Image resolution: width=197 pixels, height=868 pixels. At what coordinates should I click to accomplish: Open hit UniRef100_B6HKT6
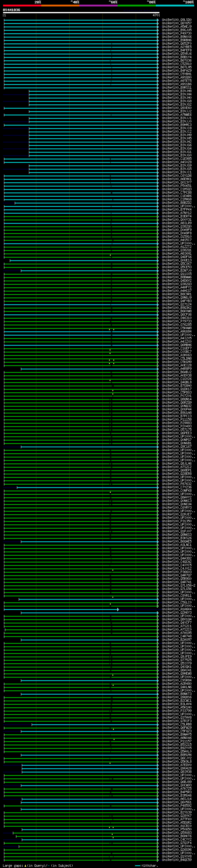(177, 836)
